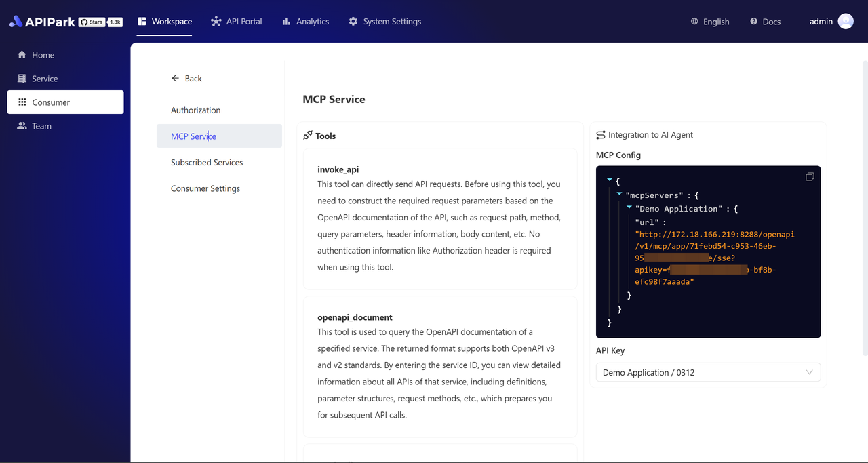
Task: Click the Integration to AI Agent icon
Action: click(x=601, y=135)
